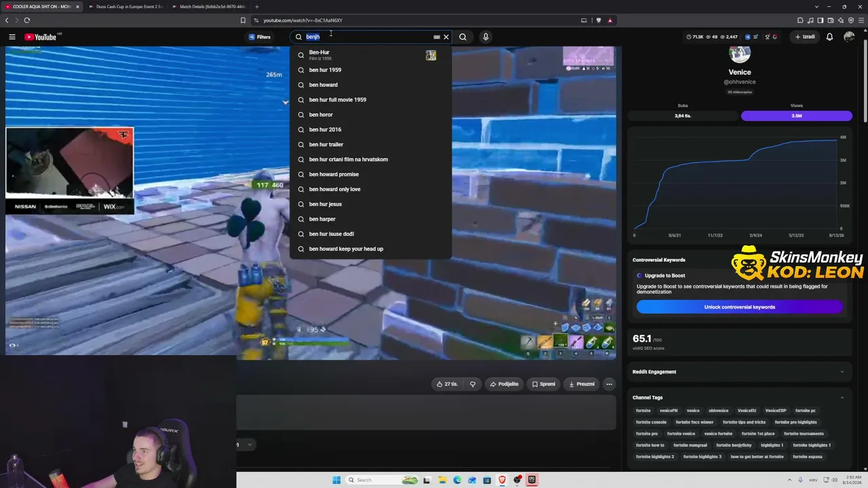
Task: Click Unlock controversial keywords button
Action: pyautogui.click(x=739, y=307)
